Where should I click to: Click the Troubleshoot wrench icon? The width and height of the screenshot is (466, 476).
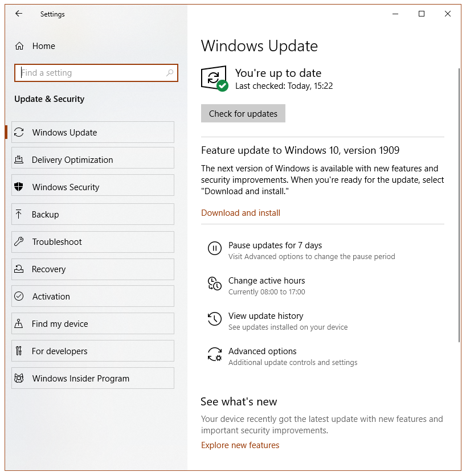tap(19, 241)
